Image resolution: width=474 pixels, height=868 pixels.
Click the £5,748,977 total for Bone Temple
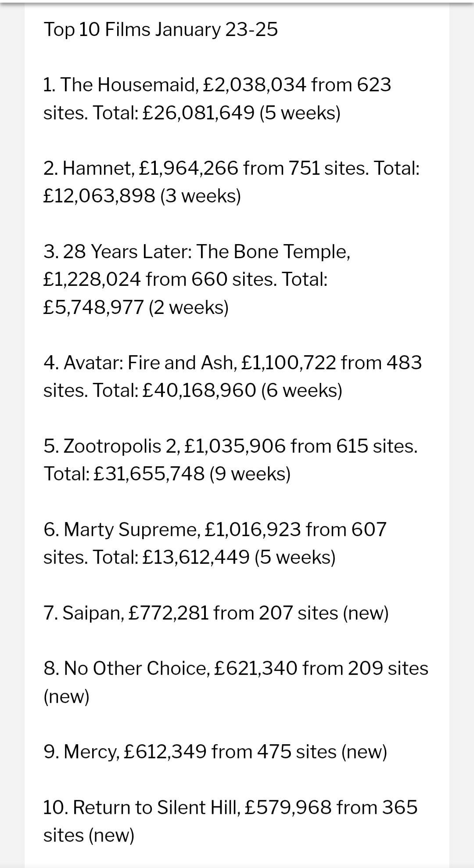pyautogui.click(x=93, y=307)
